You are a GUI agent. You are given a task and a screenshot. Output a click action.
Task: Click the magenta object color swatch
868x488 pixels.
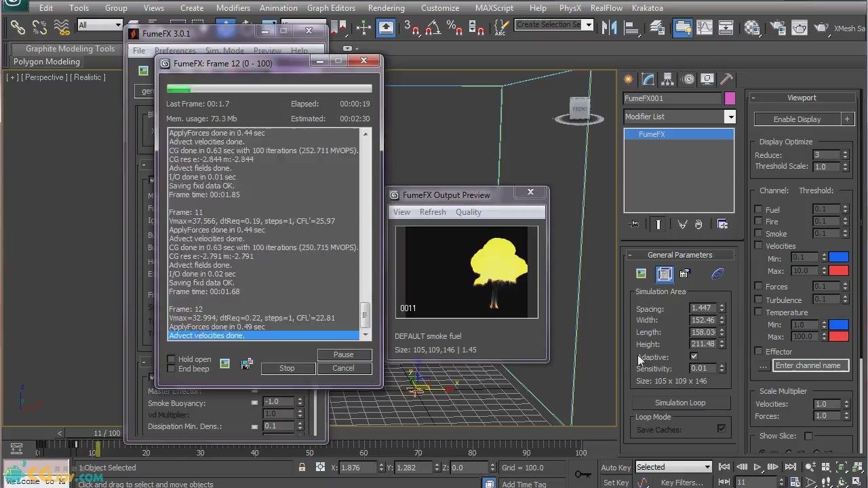pyautogui.click(x=730, y=98)
